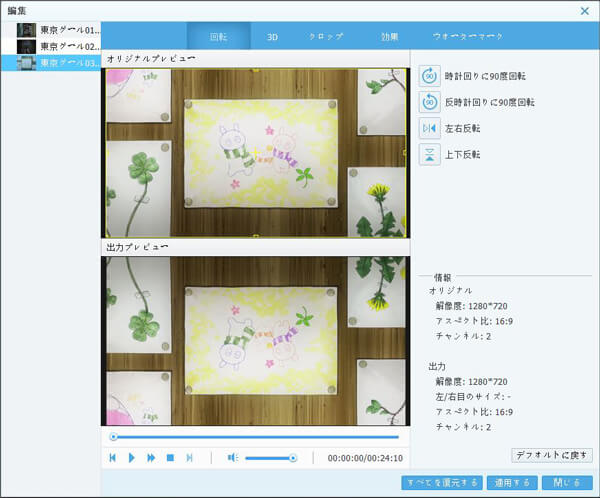Viewport: 600px width, 498px height.
Task: Click すべてを復元する (Restore All) button
Action: (442, 483)
